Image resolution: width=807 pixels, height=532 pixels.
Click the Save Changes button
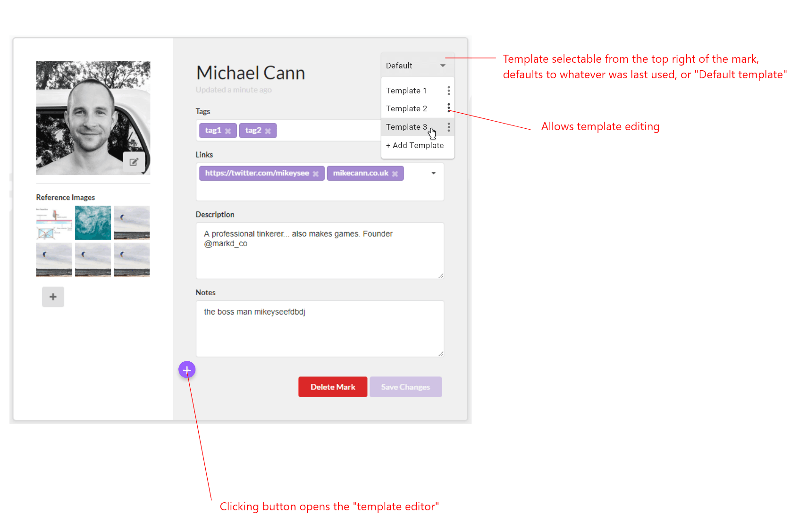[x=405, y=387]
